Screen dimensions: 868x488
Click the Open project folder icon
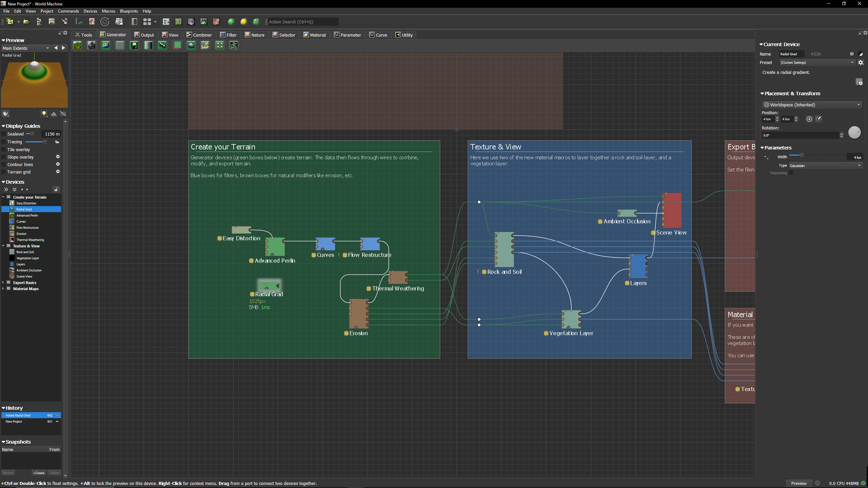tap(26, 22)
